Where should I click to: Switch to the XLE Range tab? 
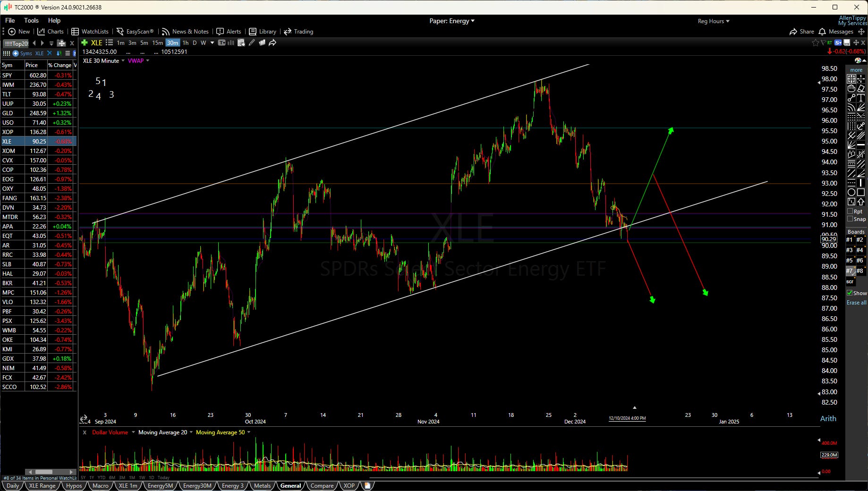[x=42, y=486]
